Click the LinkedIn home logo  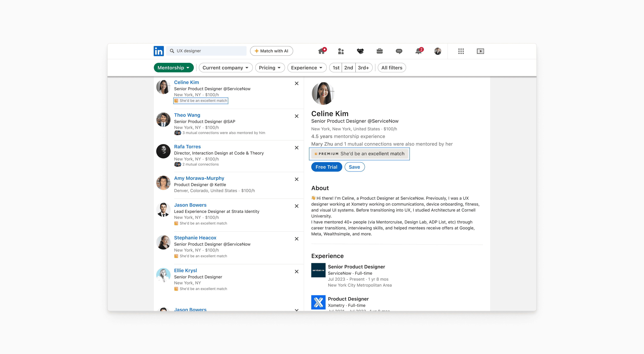(158, 51)
